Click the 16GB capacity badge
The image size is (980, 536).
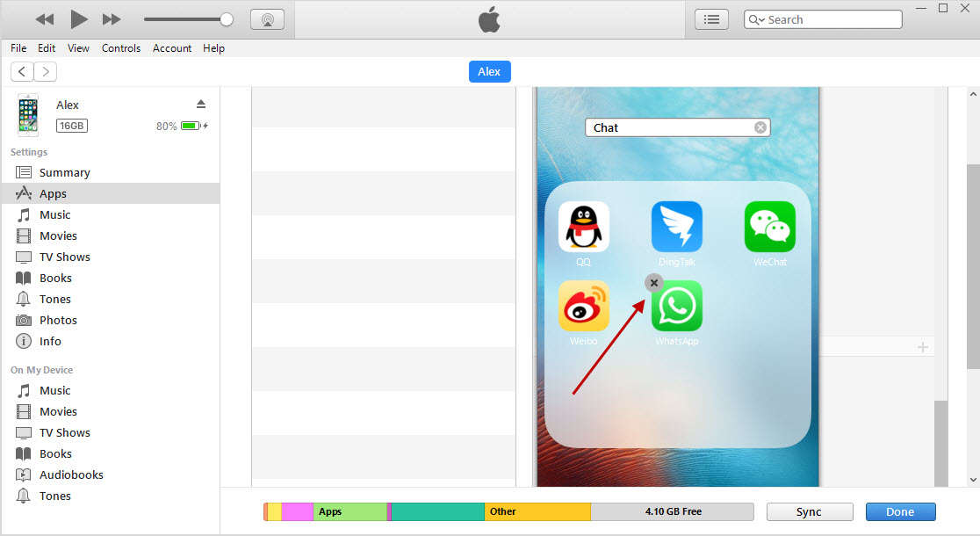point(72,126)
